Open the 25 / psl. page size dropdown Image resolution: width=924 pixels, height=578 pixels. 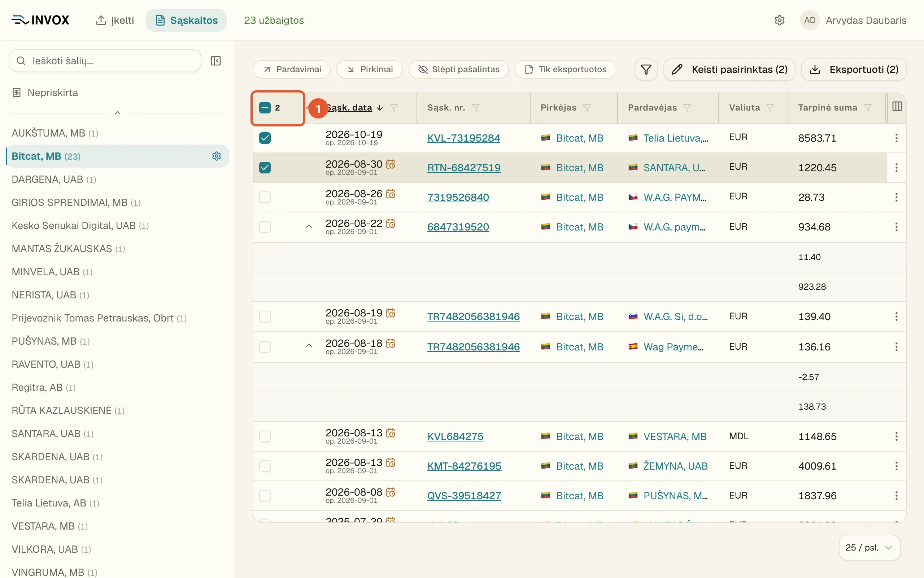pos(869,547)
